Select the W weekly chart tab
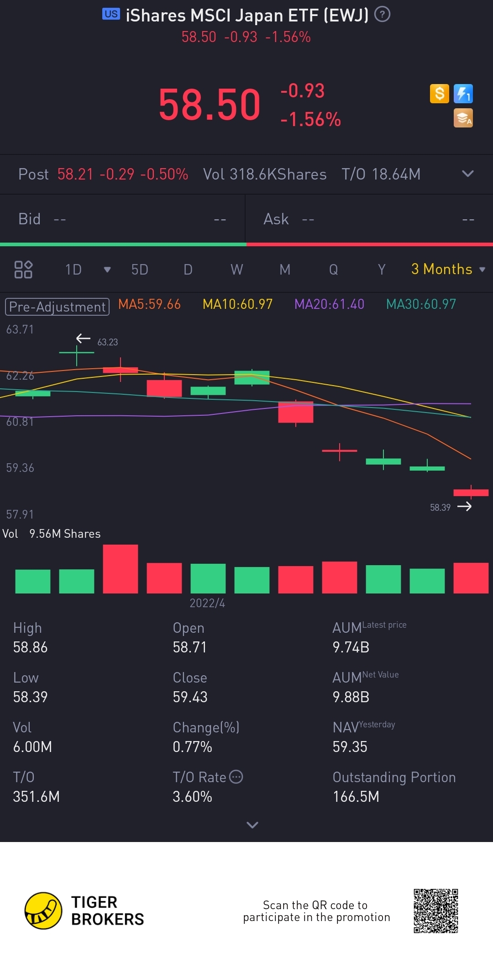Screen dimensions: 493x980 236,270
